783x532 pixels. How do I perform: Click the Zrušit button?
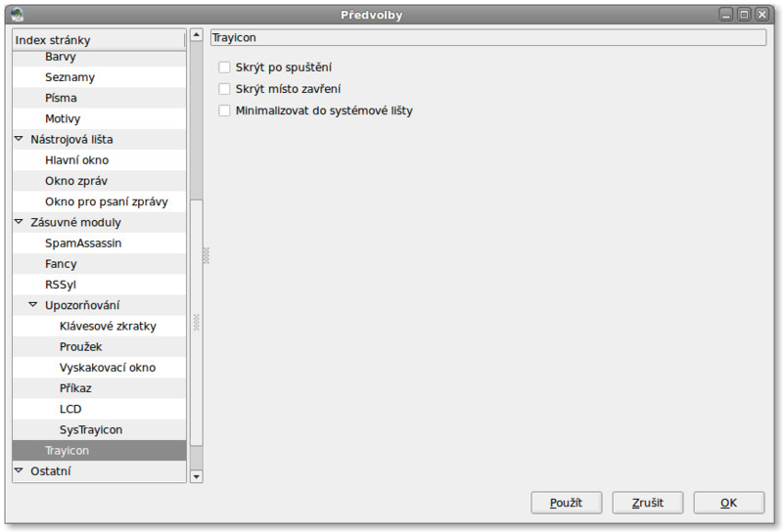(x=647, y=503)
